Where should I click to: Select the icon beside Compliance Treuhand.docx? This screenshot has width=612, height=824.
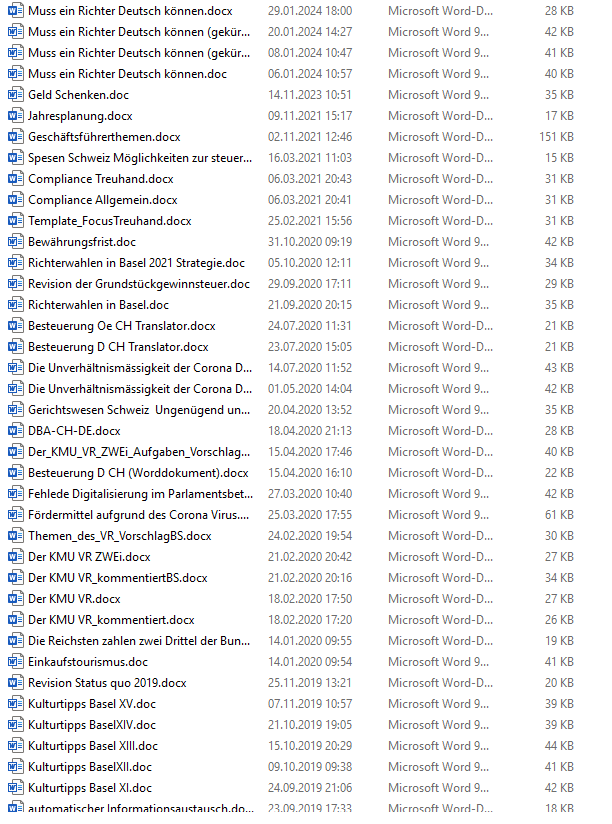pyautogui.click(x=15, y=179)
